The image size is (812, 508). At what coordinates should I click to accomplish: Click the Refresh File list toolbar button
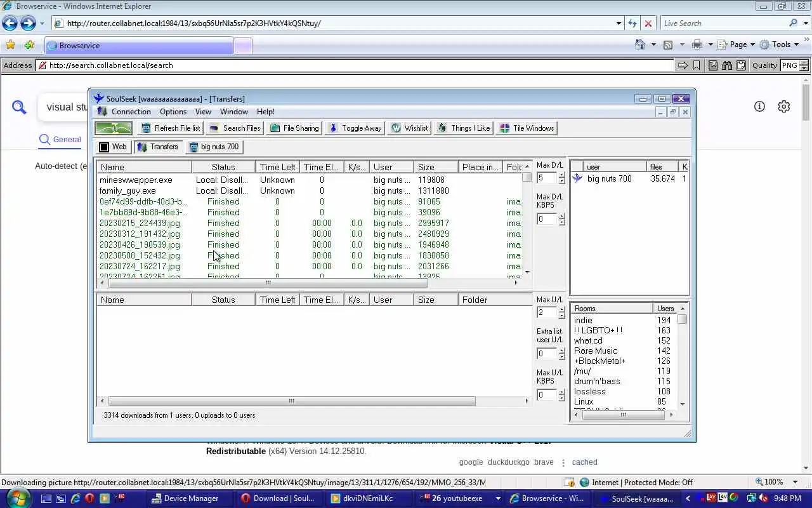(171, 128)
